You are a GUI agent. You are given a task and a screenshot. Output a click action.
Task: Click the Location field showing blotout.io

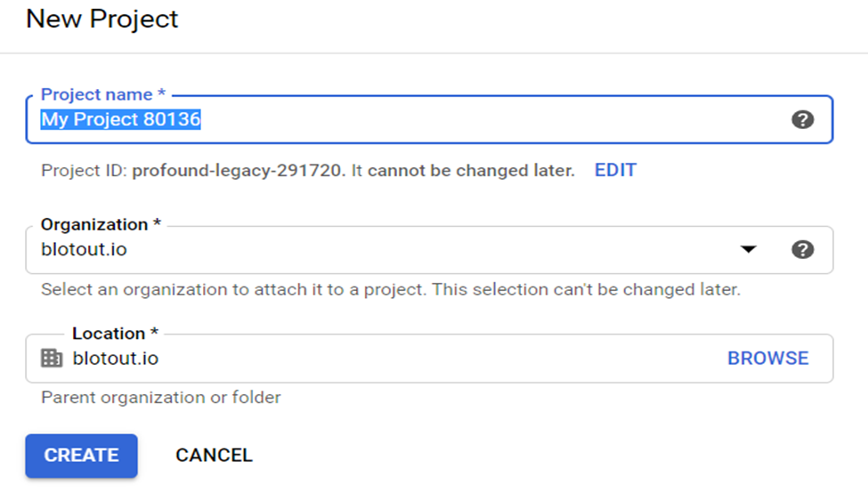(429, 359)
